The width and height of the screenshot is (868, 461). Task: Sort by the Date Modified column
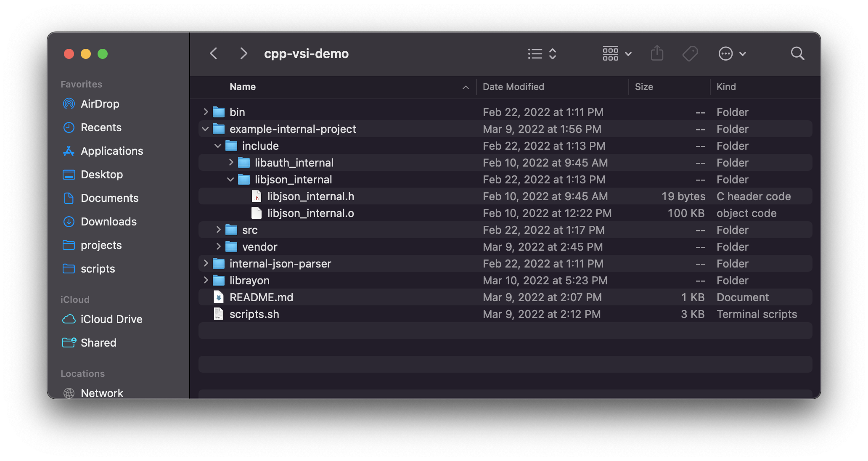click(513, 87)
